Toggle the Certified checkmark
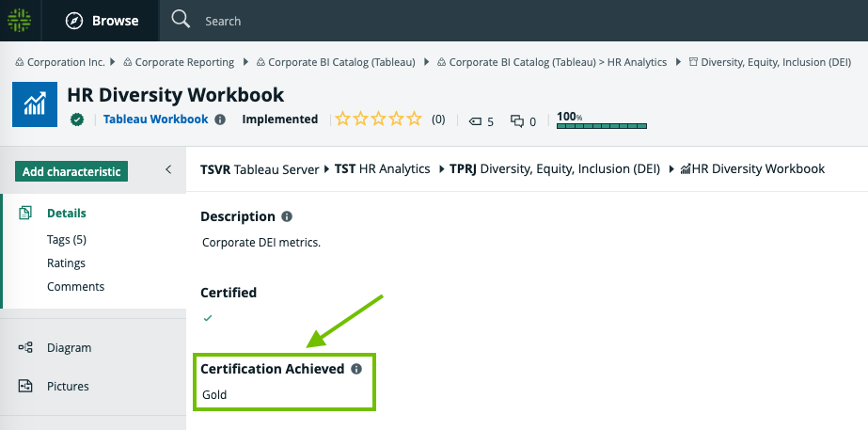 click(x=208, y=318)
